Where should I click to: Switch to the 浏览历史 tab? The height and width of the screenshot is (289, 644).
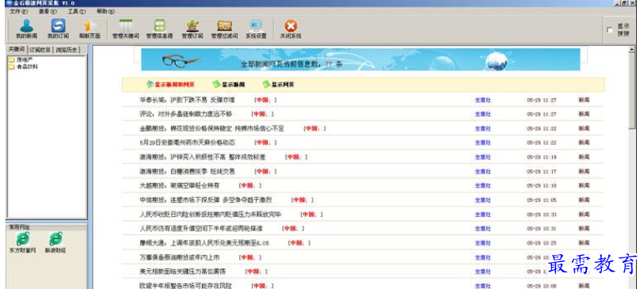pos(67,50)
